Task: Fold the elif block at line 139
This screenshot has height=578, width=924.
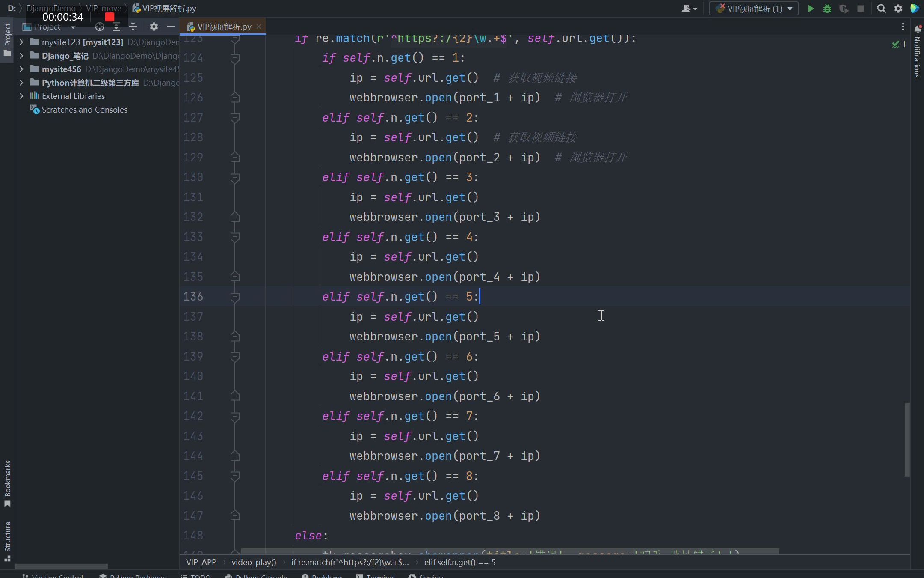Action: 235,357
